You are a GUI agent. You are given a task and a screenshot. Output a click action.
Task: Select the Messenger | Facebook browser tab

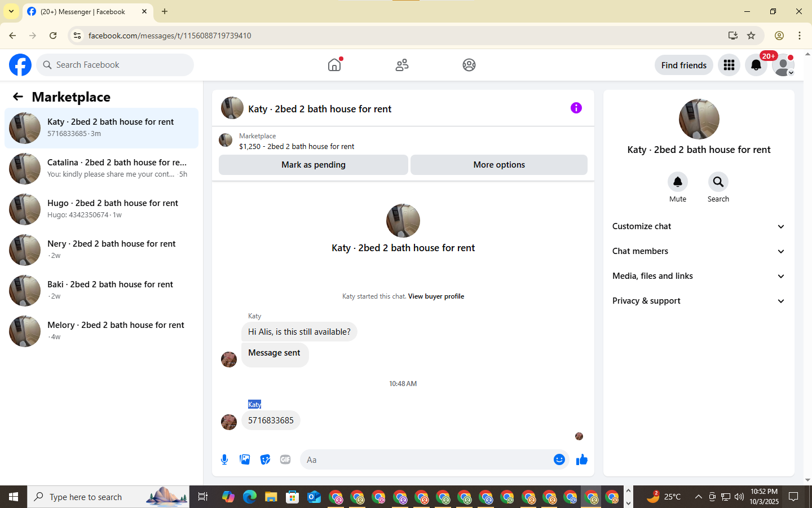[x=87, y=11]
